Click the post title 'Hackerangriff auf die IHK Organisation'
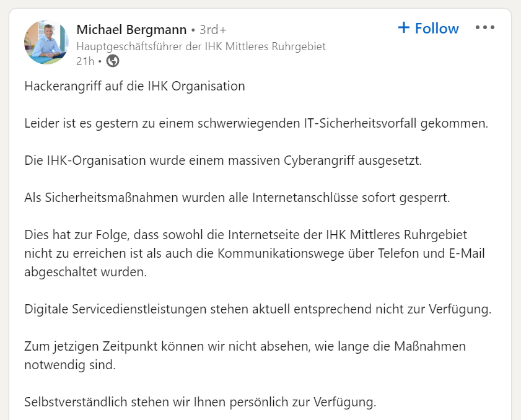This screenshot has width=521, height=420. (x=134, y=86)
